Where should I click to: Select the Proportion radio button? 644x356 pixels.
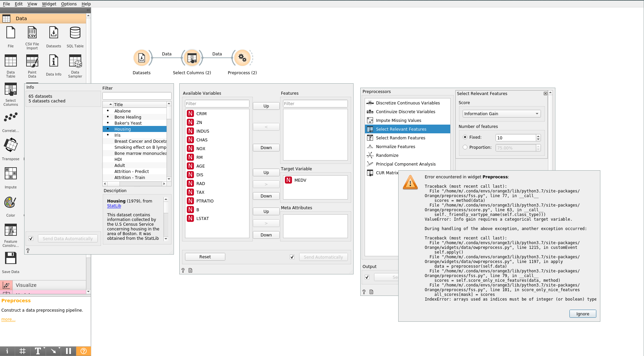tap(465, 147)
